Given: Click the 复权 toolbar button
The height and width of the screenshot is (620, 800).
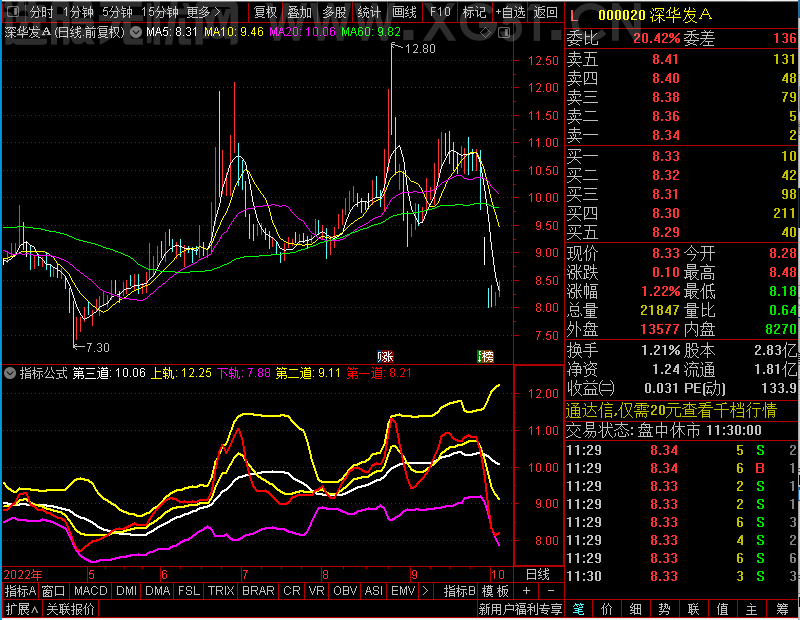Looking at the screenshot, I should click(265, 12).
